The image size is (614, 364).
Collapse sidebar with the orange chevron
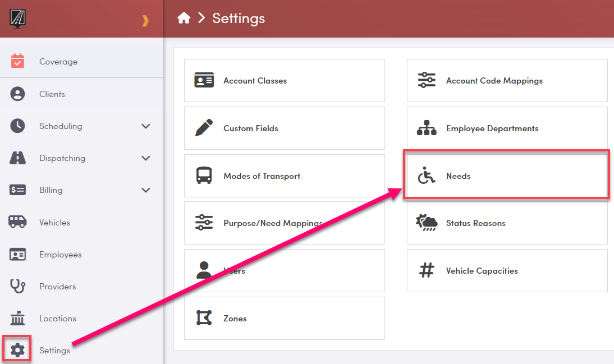pyautogui.click(x=145, y=21)
